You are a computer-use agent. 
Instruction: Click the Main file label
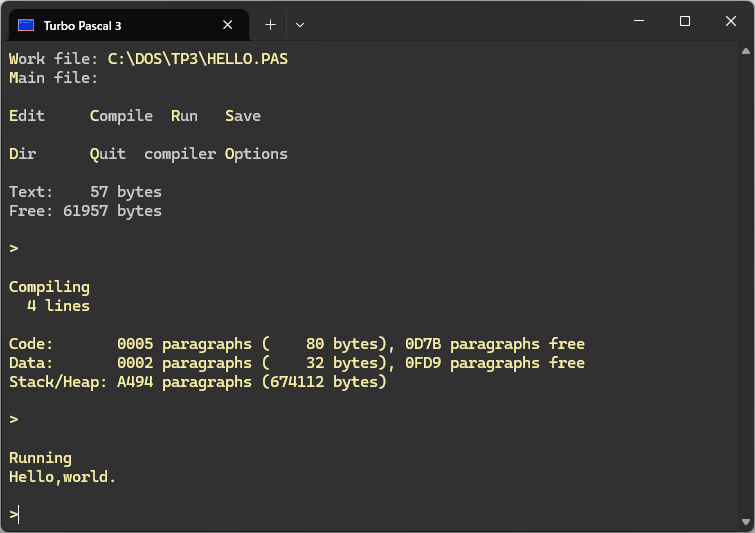[53, 78]
